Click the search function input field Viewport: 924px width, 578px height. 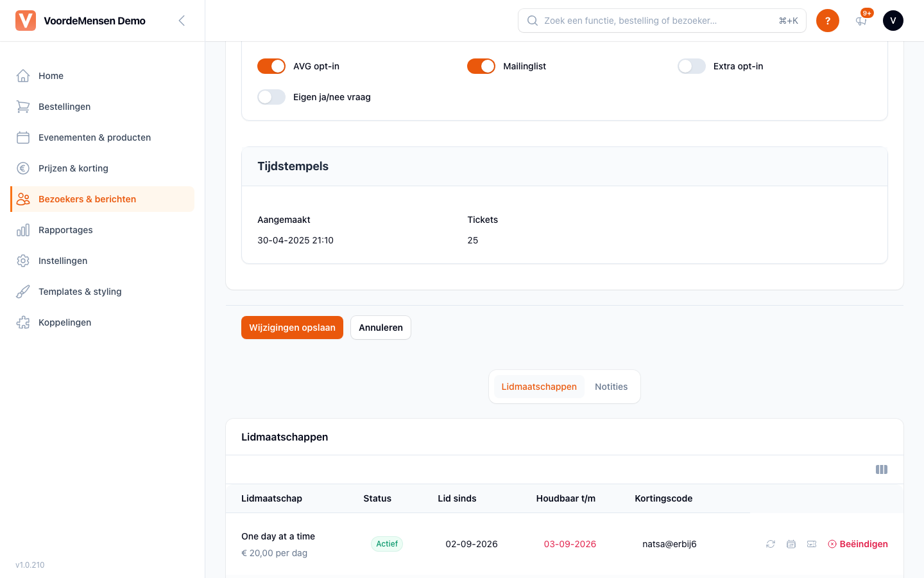point(662,21)
